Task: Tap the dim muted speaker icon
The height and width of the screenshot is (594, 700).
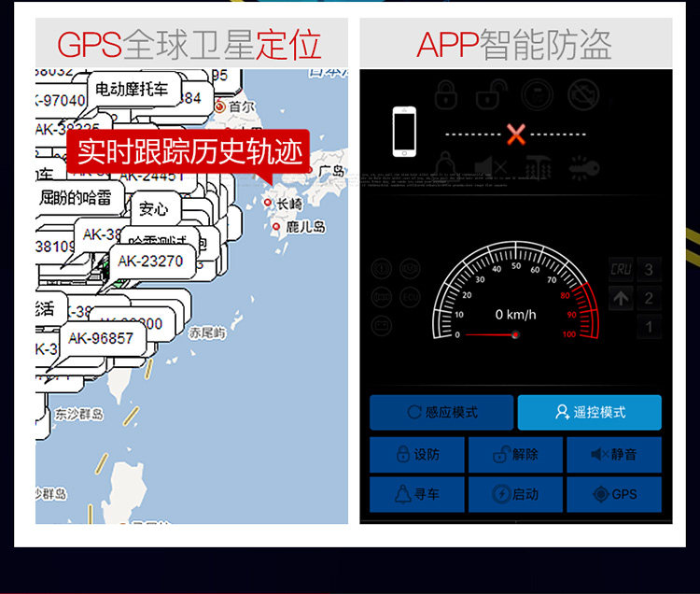Action: pos(490,167)
